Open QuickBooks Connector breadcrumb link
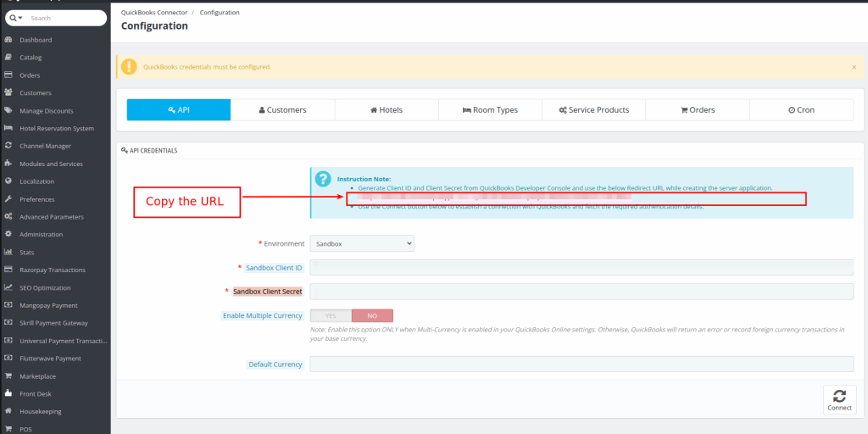The image size is (868, 434). (x=154, y=12)
